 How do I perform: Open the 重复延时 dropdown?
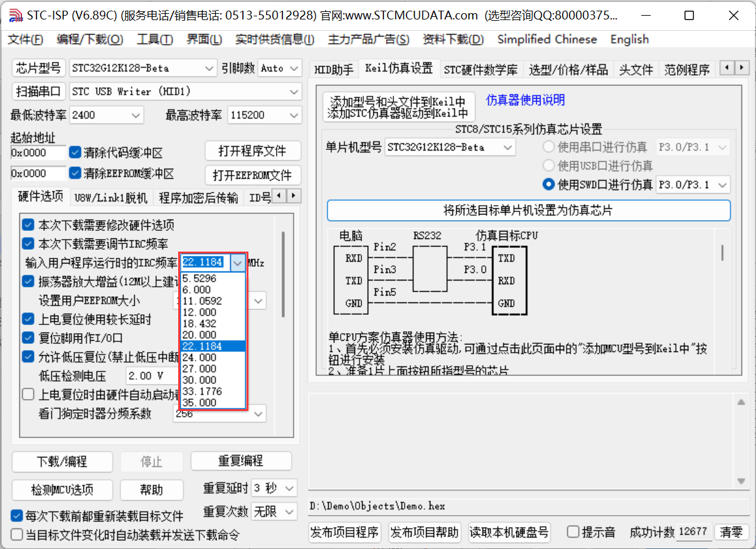click(274, 488)
